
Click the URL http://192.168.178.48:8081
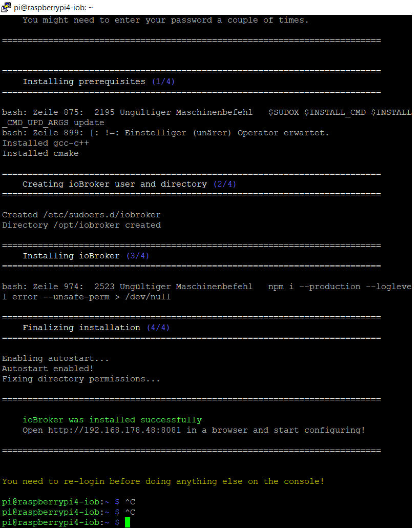click(114, 430)
